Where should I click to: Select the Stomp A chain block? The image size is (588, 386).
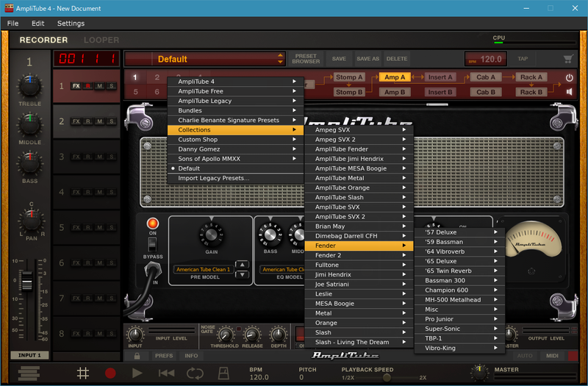click(349, 77)
